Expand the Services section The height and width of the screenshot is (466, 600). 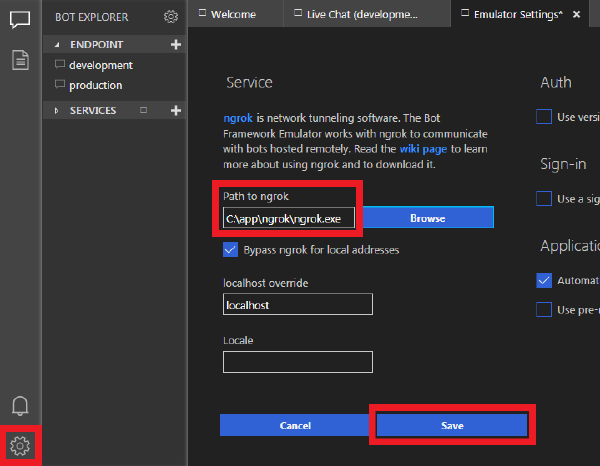[x=57, y=110]
